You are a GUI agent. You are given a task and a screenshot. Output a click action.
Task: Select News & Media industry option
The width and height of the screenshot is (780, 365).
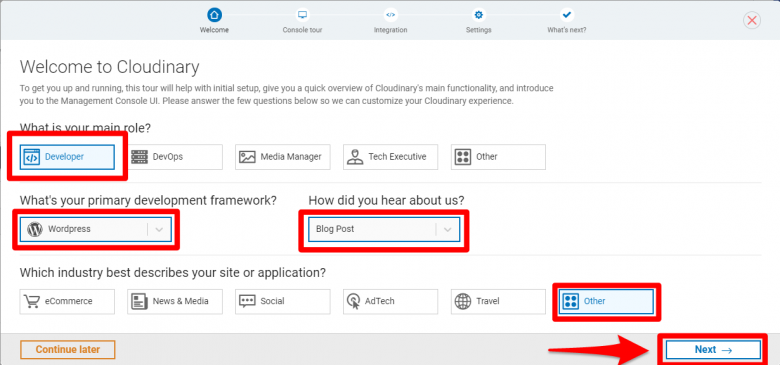[175, 301]
